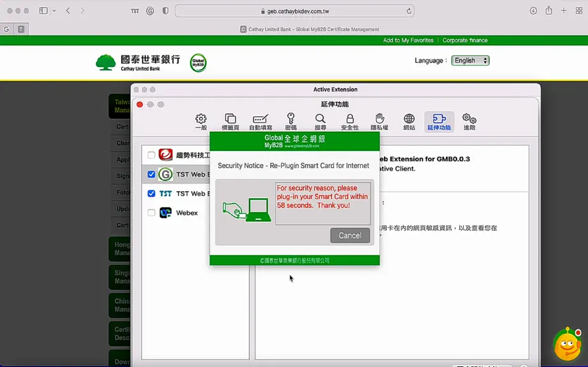Open the Search (搜尋) preferences tab
Viewport: 588px width, 367px height.
(320, 122)
